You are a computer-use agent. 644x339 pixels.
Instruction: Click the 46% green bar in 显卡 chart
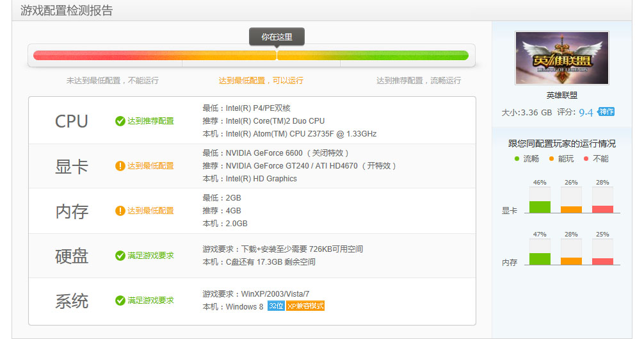540,206
